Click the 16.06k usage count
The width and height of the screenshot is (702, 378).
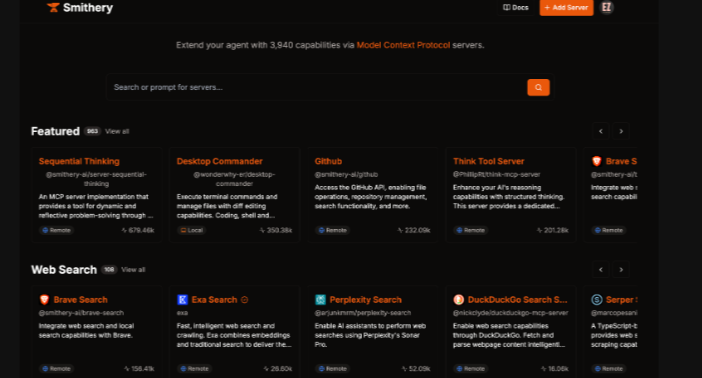(554, 369)
